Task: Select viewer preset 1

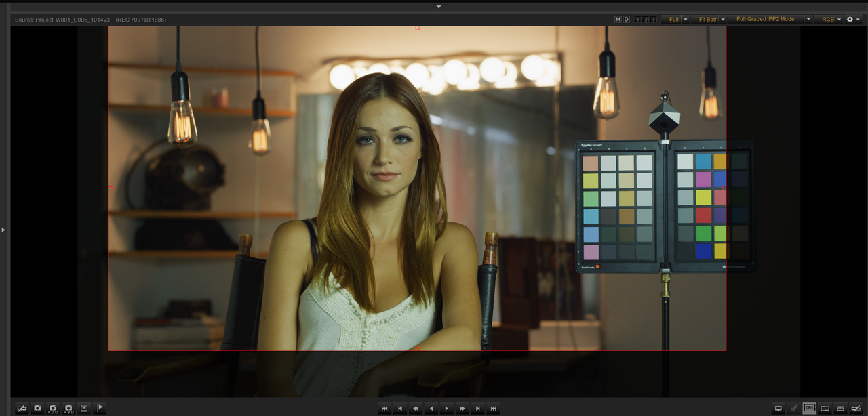Action: click(637, 20)
